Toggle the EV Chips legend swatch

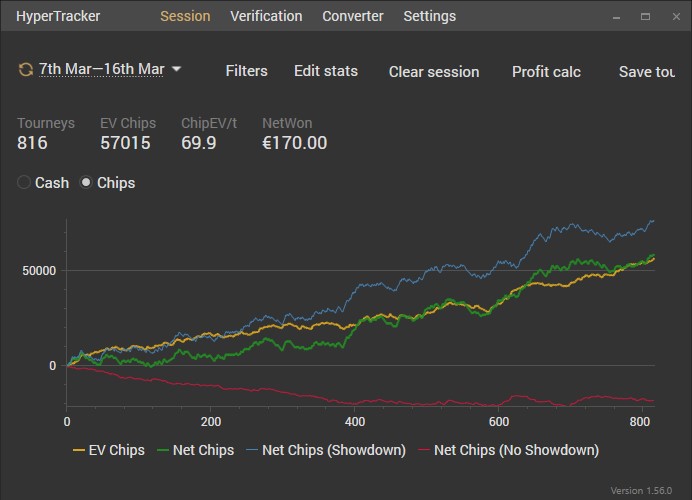click(x=79, y=450)
